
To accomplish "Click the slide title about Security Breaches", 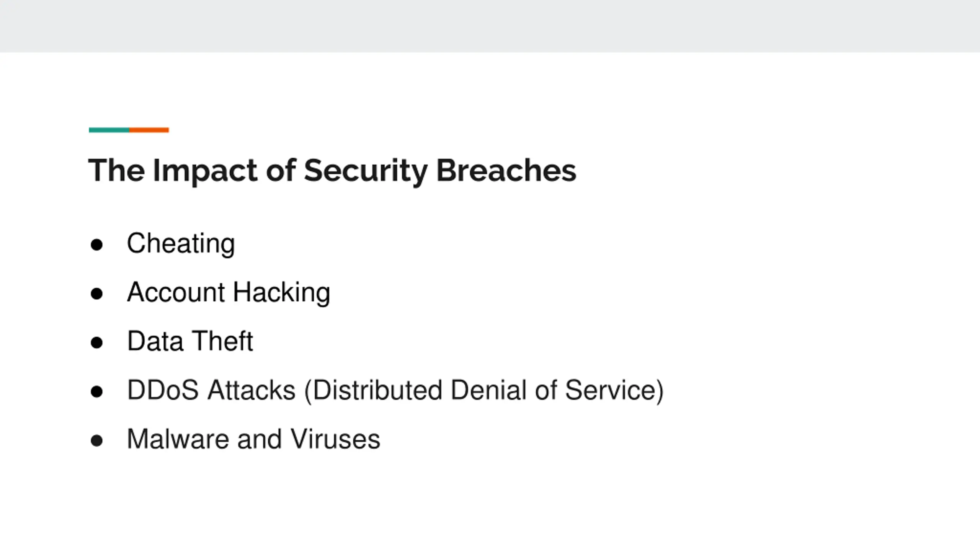I will (332, 170).
